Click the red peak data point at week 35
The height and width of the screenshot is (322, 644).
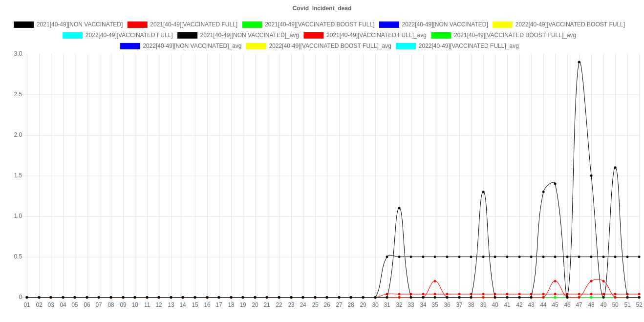[435, 281]
